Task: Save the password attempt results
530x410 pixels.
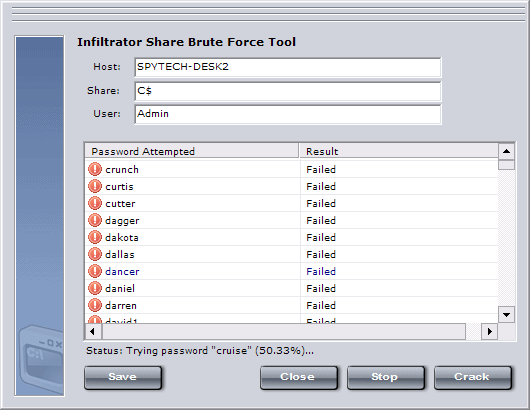Action: tap(123, 377)
